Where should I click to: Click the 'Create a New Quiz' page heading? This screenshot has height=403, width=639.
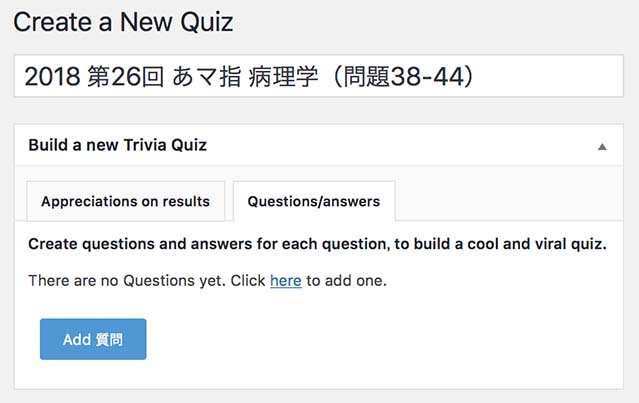123,20
